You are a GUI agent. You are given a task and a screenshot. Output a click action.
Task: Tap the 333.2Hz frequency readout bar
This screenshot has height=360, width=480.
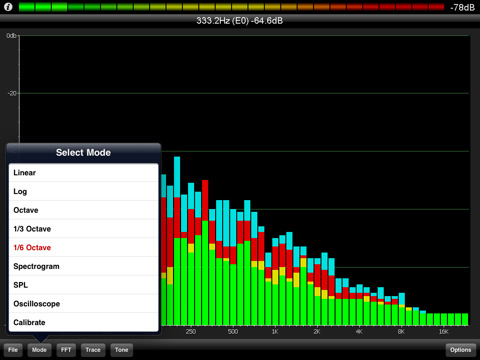[240, 21]
